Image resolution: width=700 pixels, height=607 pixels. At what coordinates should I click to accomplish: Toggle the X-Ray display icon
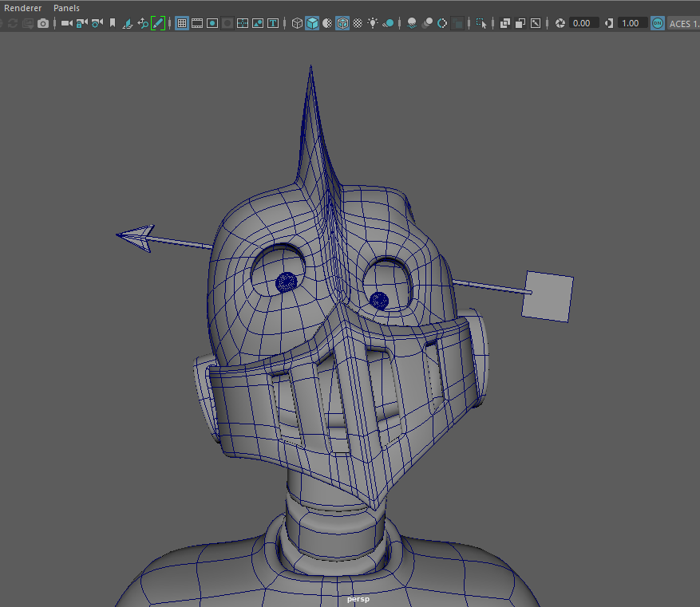(x=505, y=23)
